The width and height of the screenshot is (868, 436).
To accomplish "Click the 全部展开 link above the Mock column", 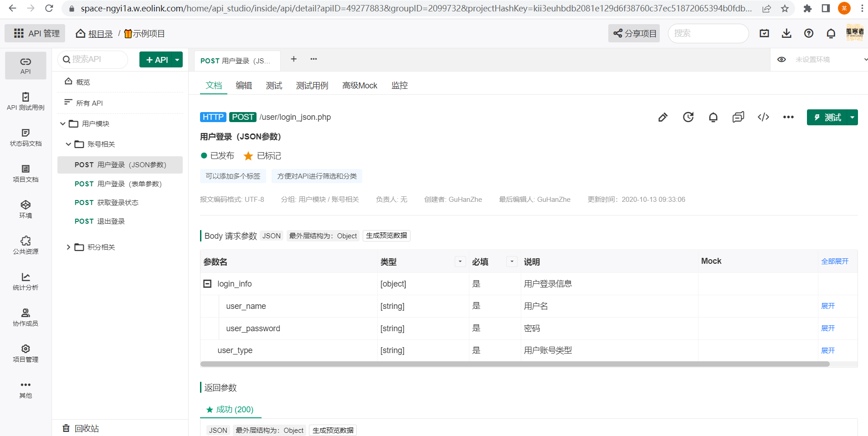I will click(x=835, y=261).
